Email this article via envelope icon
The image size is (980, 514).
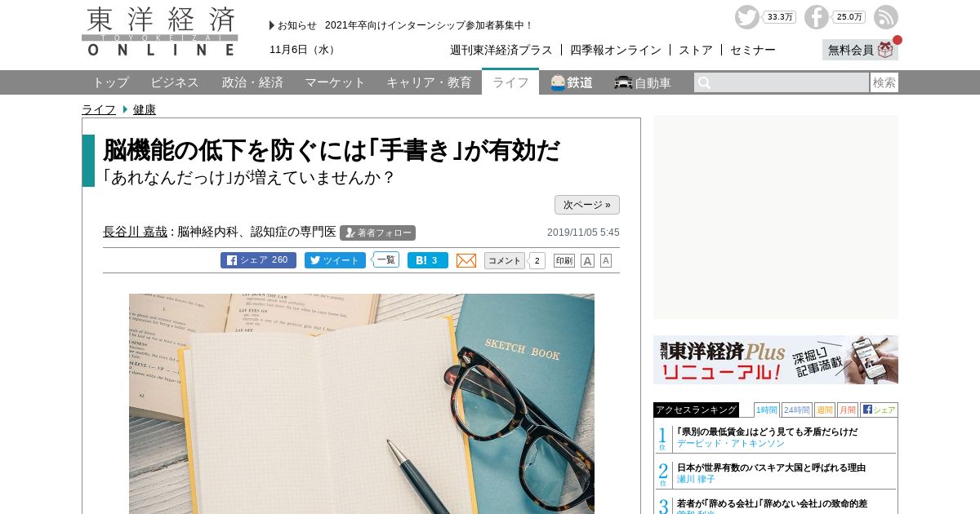[466, 260]
